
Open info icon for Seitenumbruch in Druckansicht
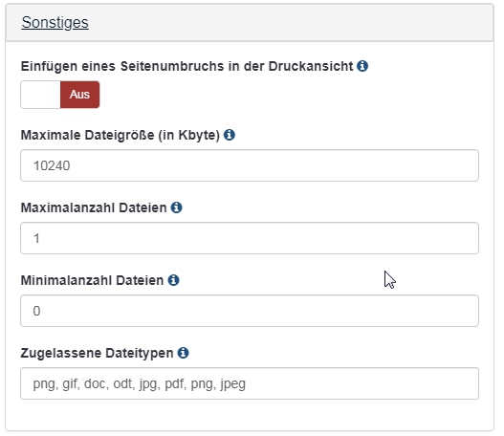362,66
